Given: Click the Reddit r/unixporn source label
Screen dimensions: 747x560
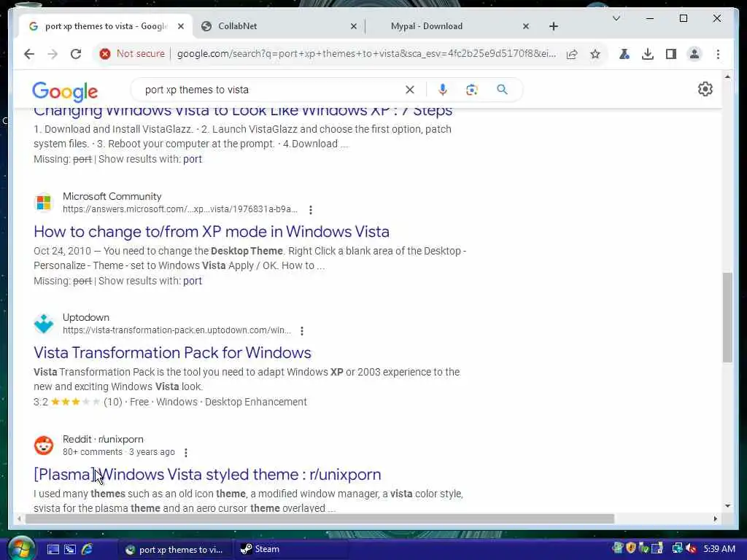Looking at the screenshot, I should click(x=103, y=439).
